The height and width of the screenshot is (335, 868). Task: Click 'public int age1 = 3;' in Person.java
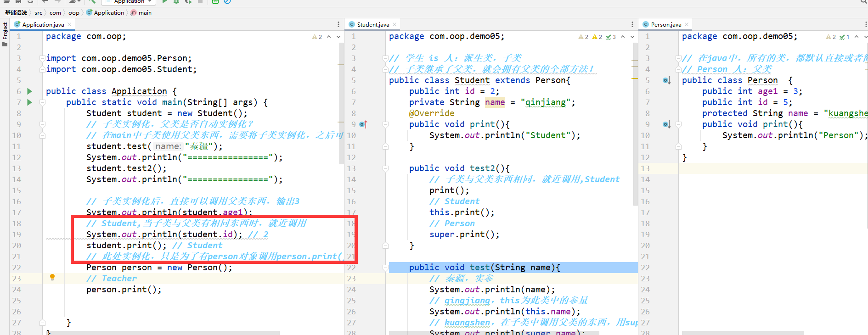coord(752,91)
